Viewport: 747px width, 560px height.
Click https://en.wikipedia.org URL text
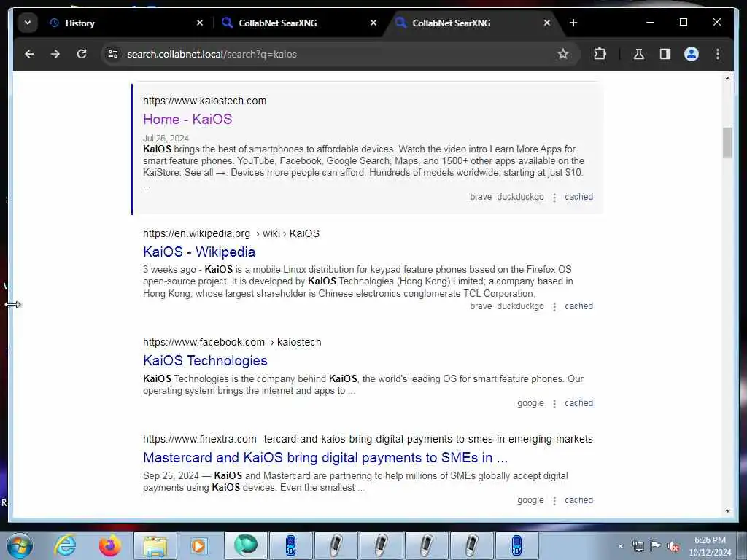tap(196, 234)
